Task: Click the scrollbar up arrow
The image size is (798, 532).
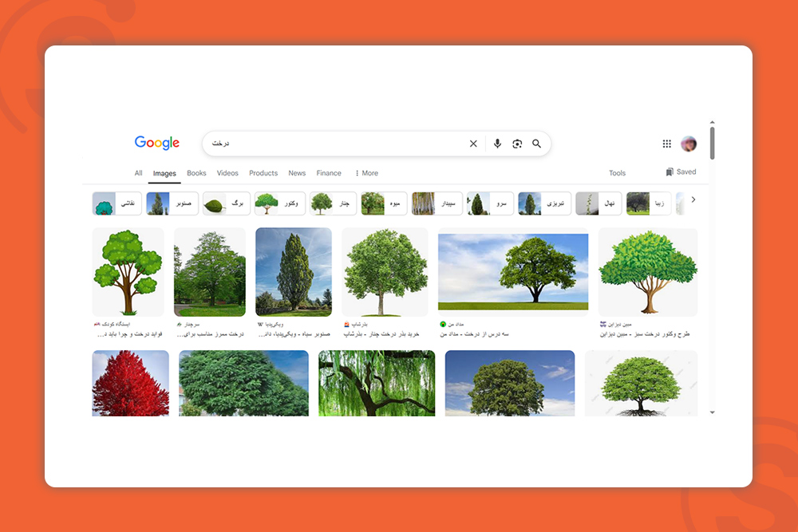Action: (x=713, y=123)
